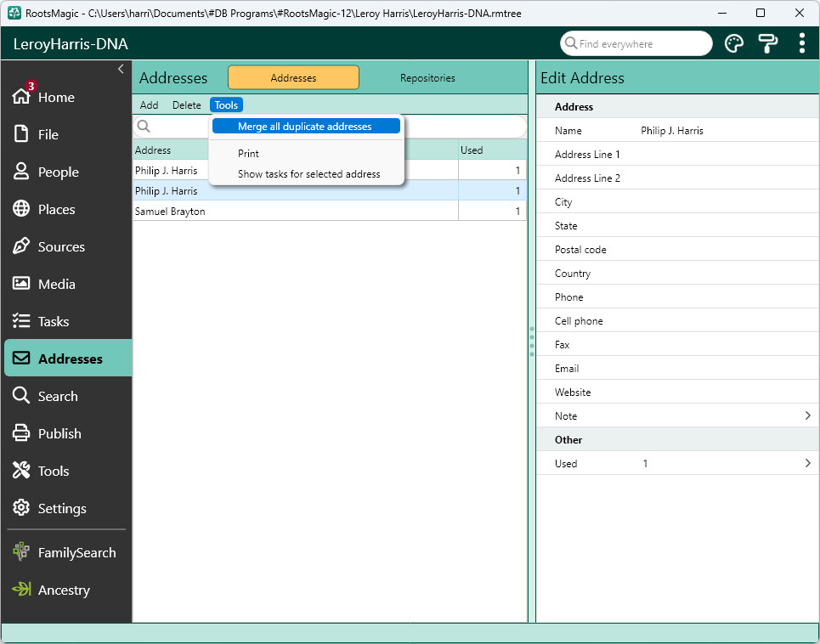This screenshot has height=644, width=820.
Task: Switch to the Repositories tab
Action: tap(427, 78)
